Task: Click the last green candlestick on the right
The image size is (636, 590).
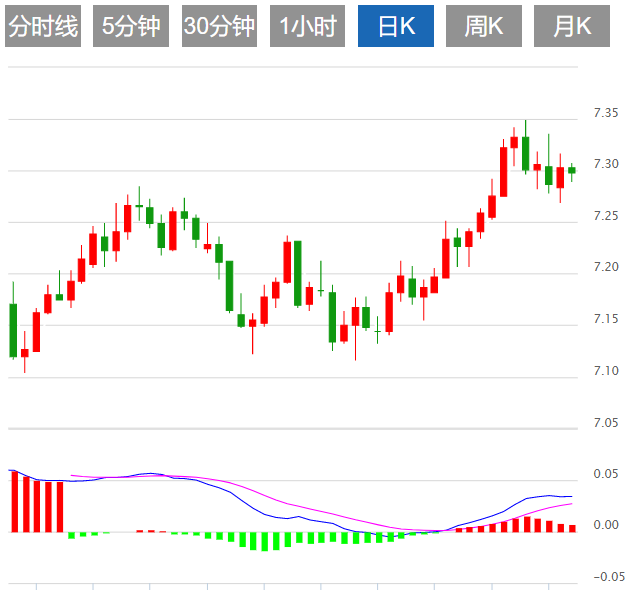Action: pos(572,170)
